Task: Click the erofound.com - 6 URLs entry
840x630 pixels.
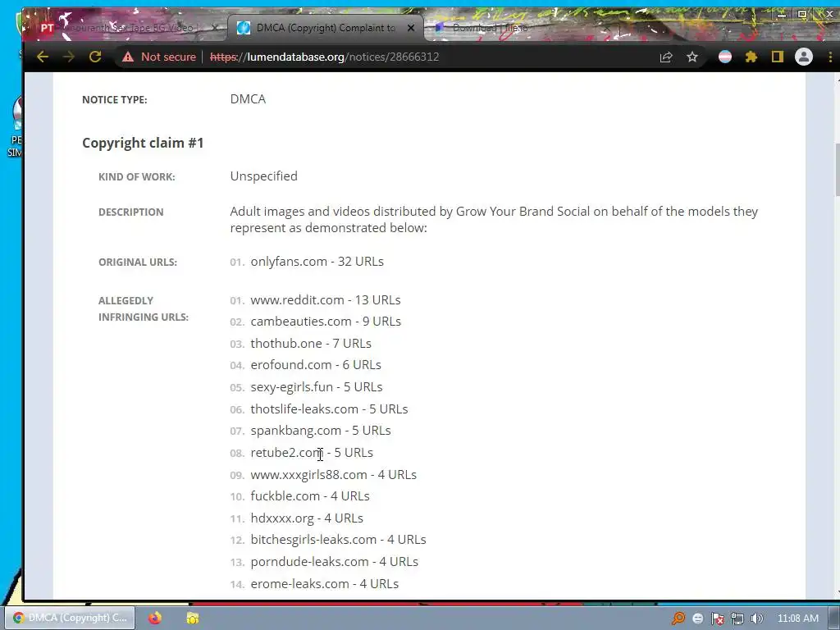Action: pyautogui.click(x=316, y=365)
